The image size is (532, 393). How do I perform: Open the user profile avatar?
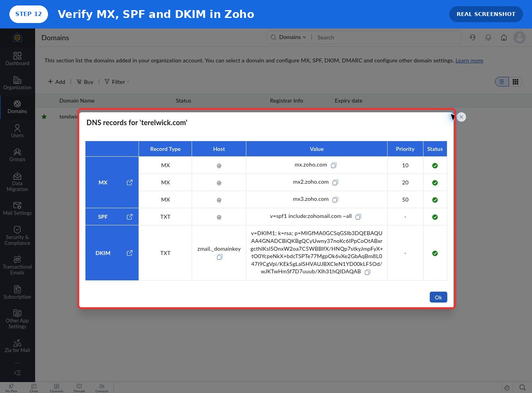[520, 37]
